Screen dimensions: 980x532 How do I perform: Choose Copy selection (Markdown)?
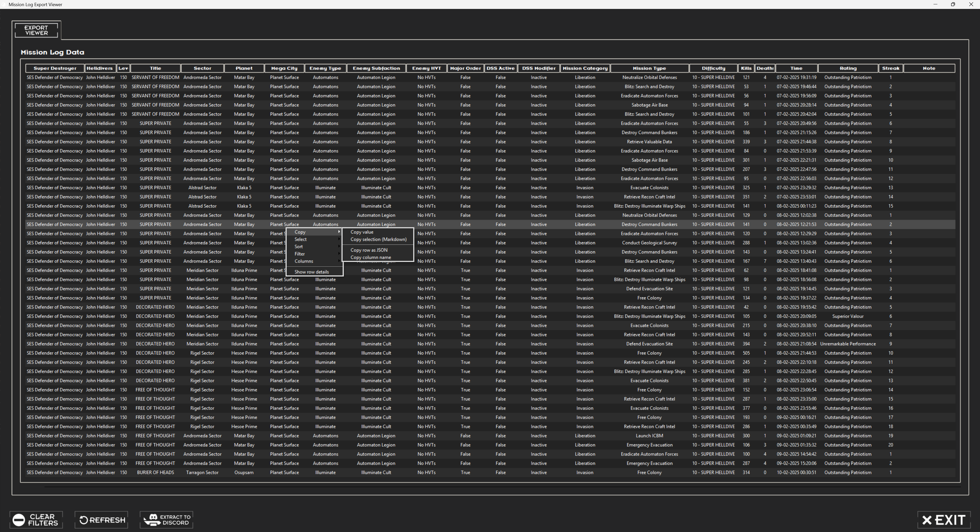click(378, 239)
